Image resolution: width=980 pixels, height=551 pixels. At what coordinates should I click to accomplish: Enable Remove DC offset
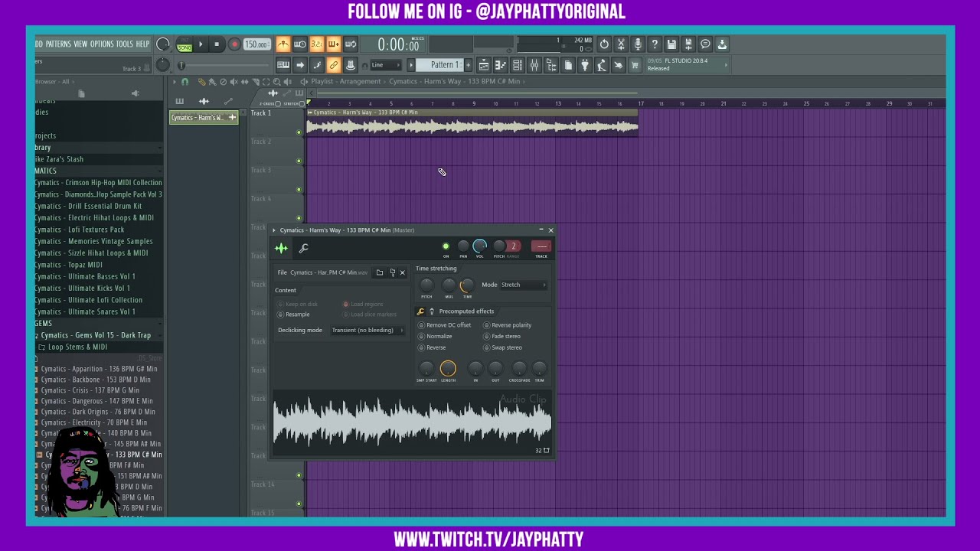pos(445,325)
